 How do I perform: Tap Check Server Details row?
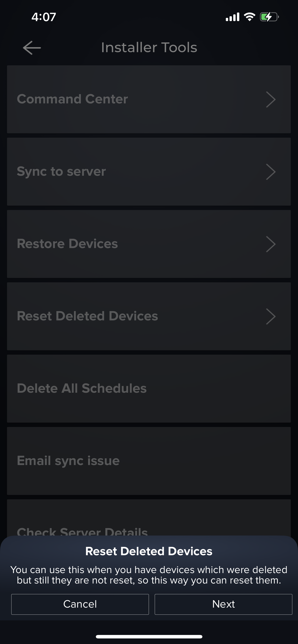[x=83, y=527]
